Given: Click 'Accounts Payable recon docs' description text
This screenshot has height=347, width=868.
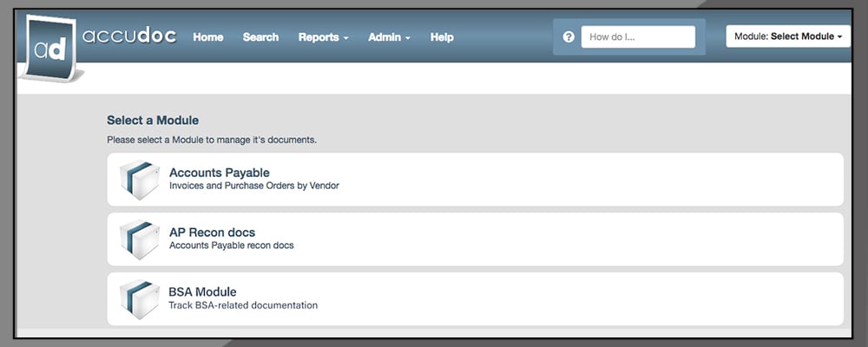Looking at the screenshot, I should 231,246.
